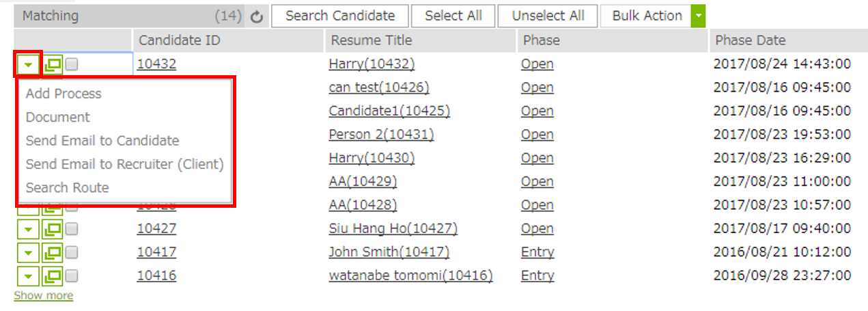868x311 pixels.
Task: Open new window icon for candidate 10432
Action: pyautogui.click(x=53, y=65)
